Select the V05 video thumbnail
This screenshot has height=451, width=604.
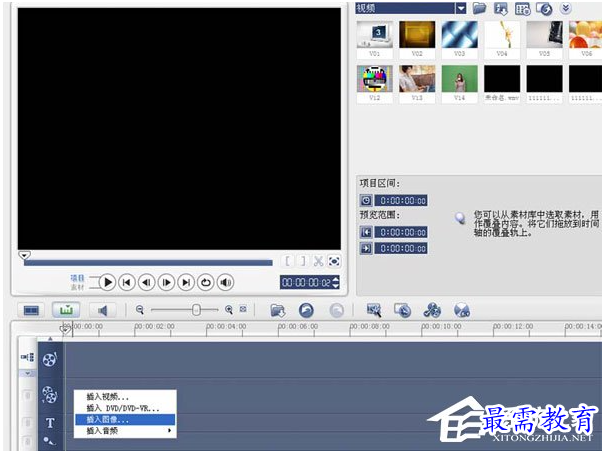[544, 35]
